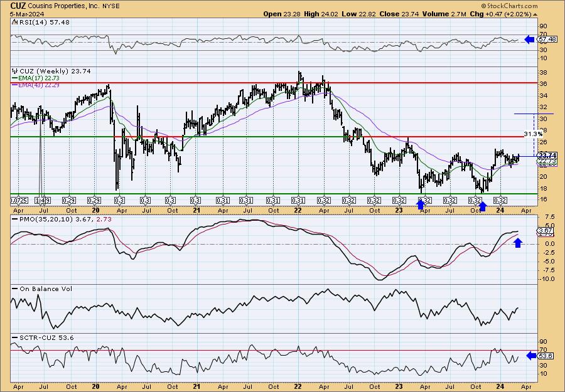
Task: Click the EMA(43) 22.29 legend text
Action: click(38, 85)
